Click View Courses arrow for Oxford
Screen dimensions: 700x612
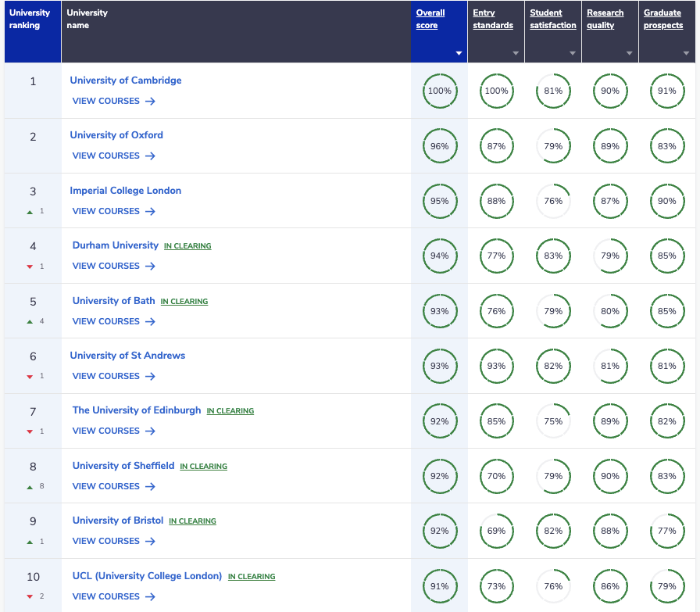[x=151, y=156]
